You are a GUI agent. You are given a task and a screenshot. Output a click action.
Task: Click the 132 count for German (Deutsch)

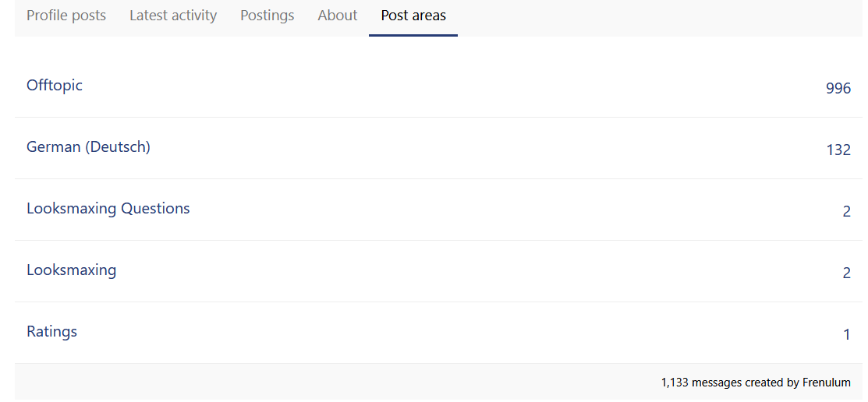838,150
